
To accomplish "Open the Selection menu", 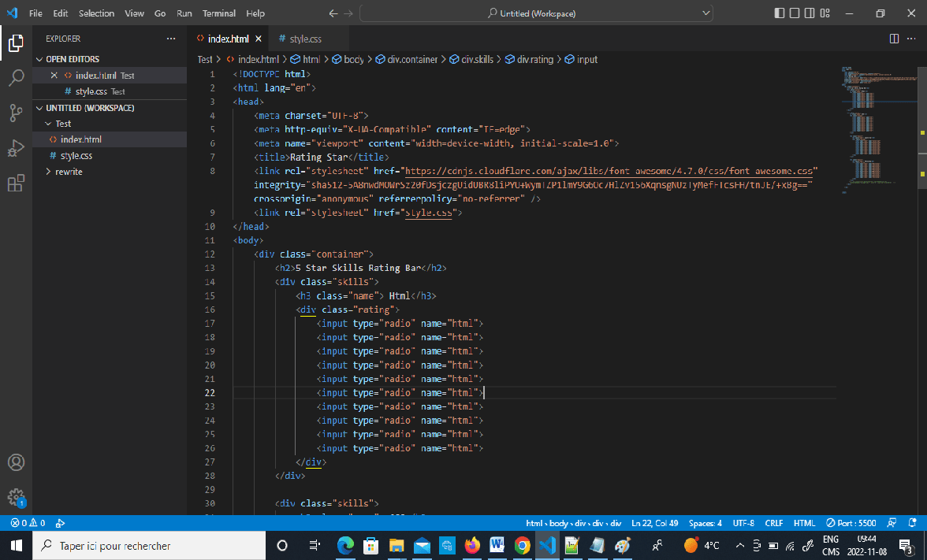I will [x=96, y=13].
